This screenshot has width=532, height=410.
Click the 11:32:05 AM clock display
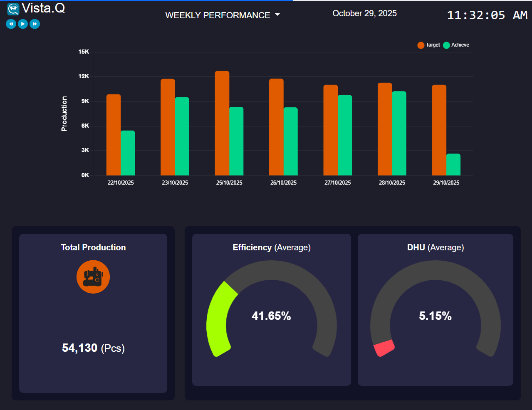click(487, 15)
